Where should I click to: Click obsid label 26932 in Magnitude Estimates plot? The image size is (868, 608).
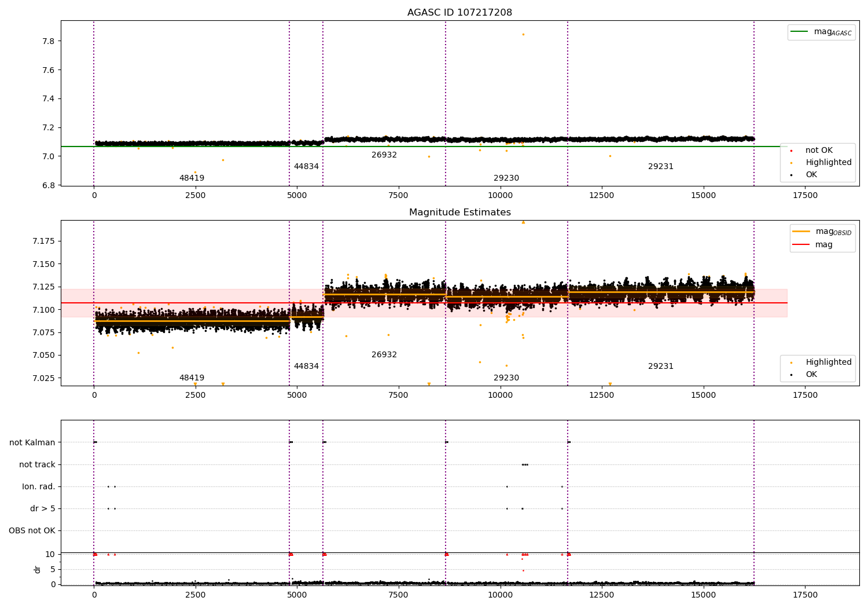[x=384, y=355]
